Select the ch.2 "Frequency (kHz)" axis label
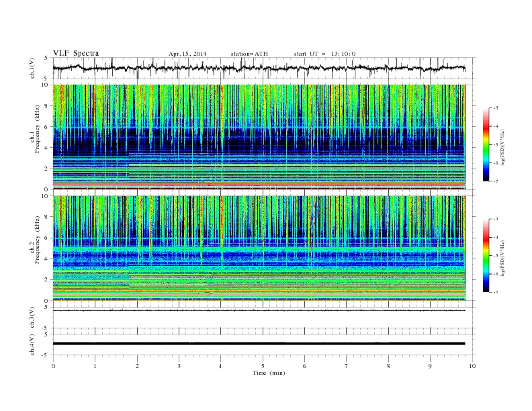 pos(38,240)
